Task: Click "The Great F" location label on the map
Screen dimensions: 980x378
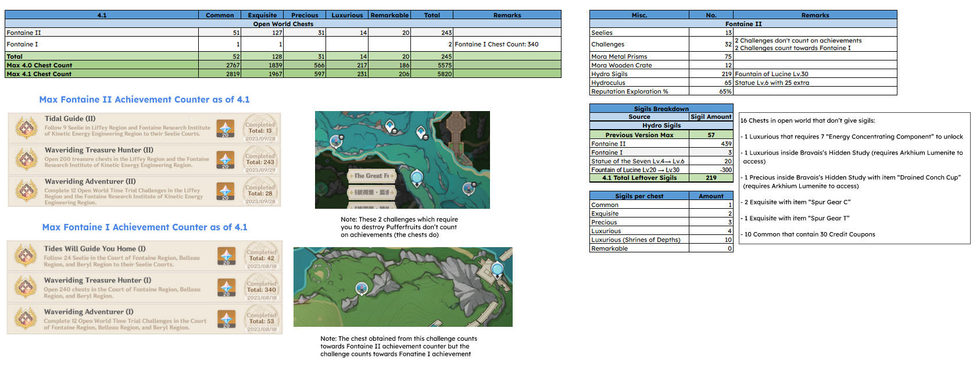Action: [x=371, y=176]
